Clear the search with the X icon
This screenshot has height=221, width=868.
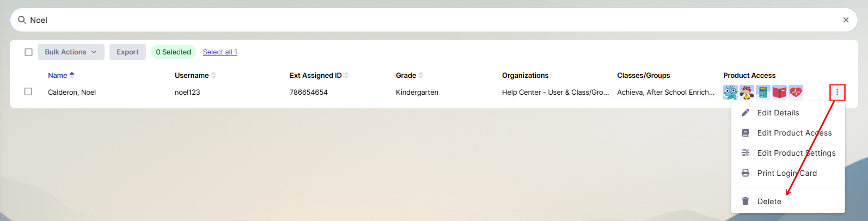coord(846,20)
